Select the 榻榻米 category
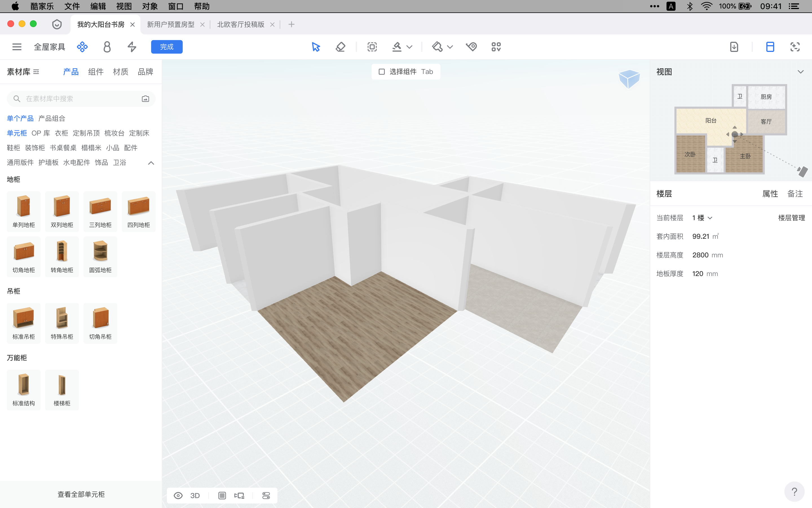812x508 pixels. click(91, 148)
